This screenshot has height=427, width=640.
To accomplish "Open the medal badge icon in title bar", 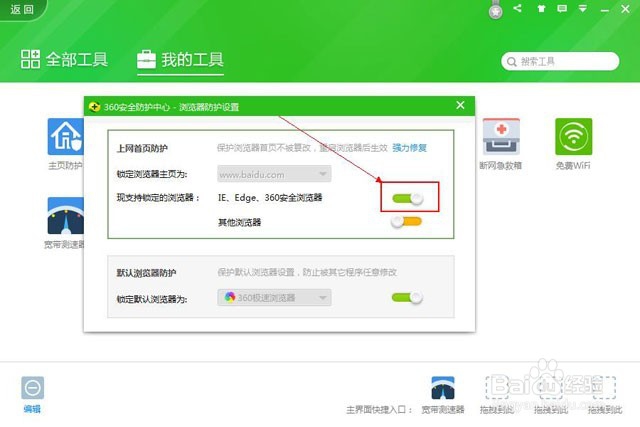I will [496, 10].
